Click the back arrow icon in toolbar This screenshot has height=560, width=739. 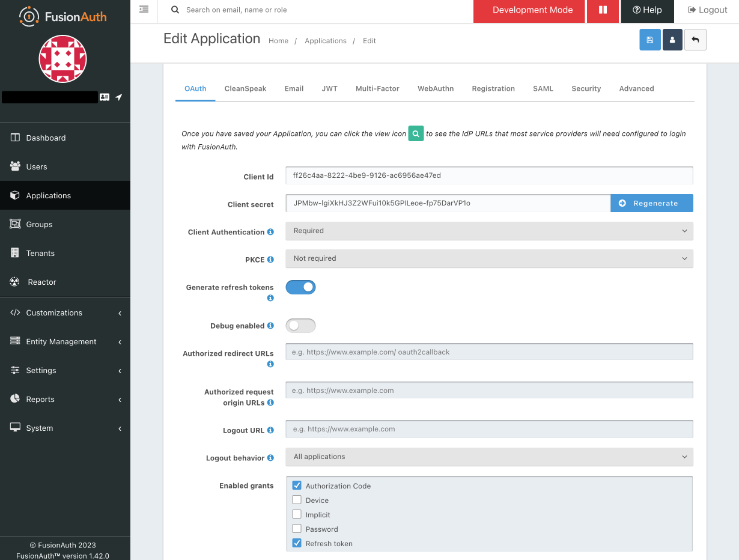(x=695, y=39)
